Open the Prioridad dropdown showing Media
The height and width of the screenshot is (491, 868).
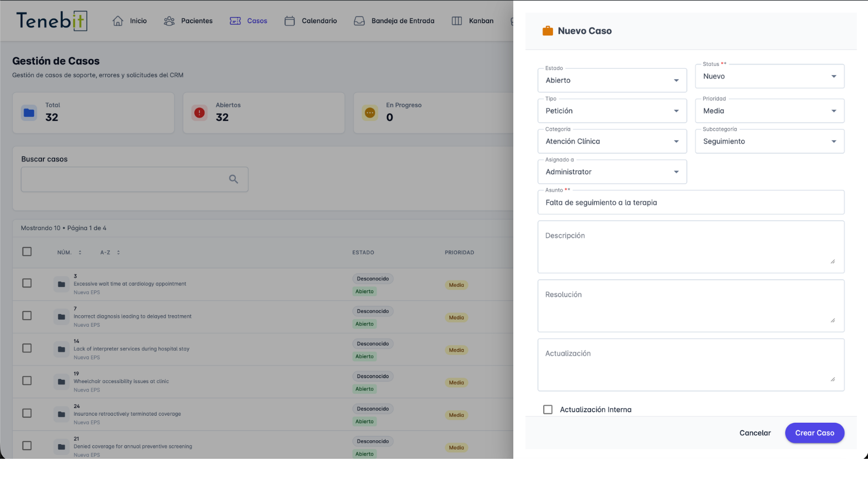tap(770, 111)
